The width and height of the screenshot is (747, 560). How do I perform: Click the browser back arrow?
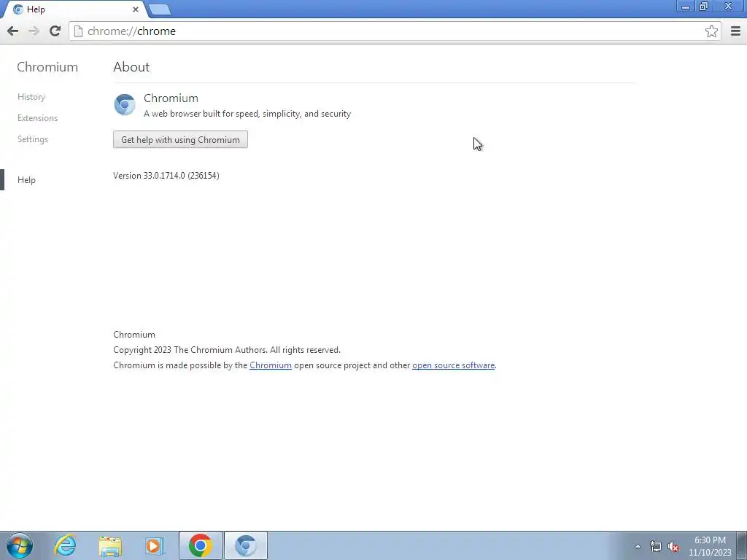click(x=13, y=31)
